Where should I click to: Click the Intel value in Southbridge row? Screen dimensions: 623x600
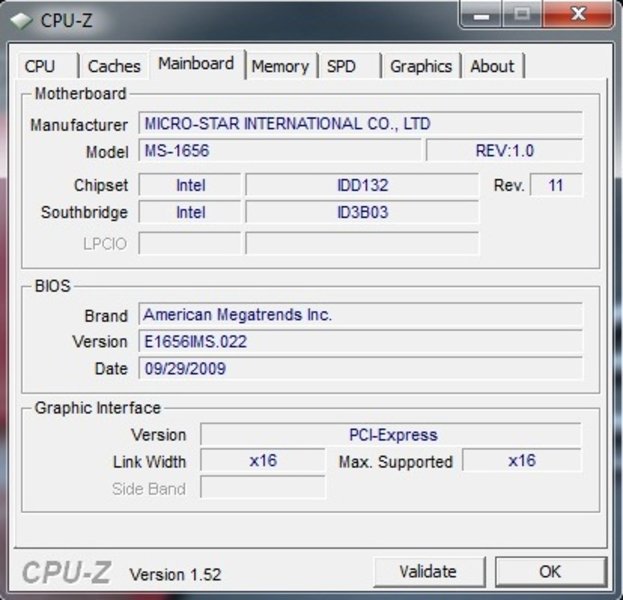click(190, 212)
